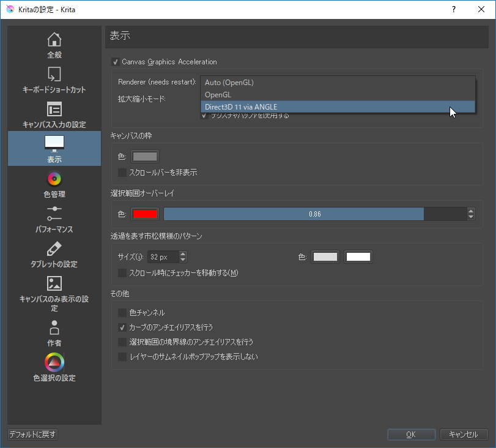
Task: Open the キャンバス入力の設定 page
Action: click(x=54, y=115)
